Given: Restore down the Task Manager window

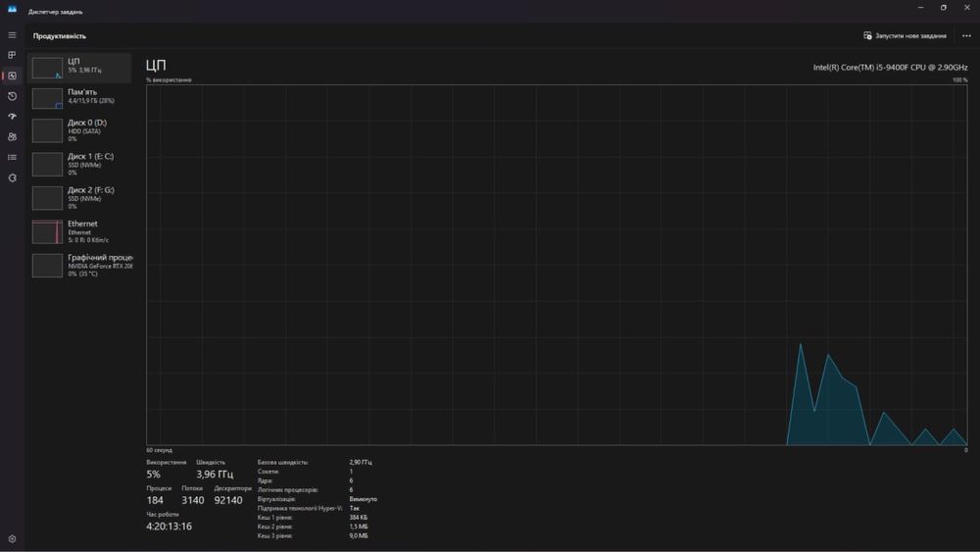Looking at the screenshot, I should pyautogui.click(x=943, y=8).
